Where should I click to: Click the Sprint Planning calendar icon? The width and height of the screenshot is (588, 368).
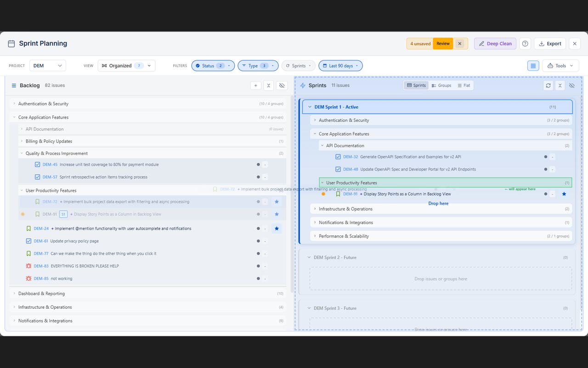[11, 43]
